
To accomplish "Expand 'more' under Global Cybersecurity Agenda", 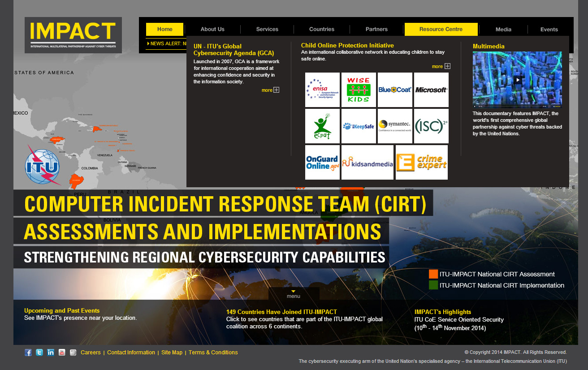I will (x=270, y=90).
